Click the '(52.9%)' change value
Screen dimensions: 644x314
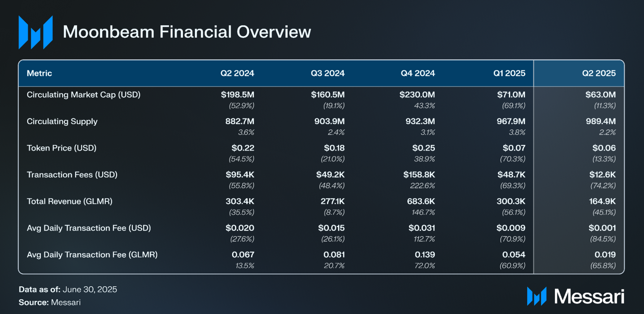pyautogui.click(x=241, y=106)
